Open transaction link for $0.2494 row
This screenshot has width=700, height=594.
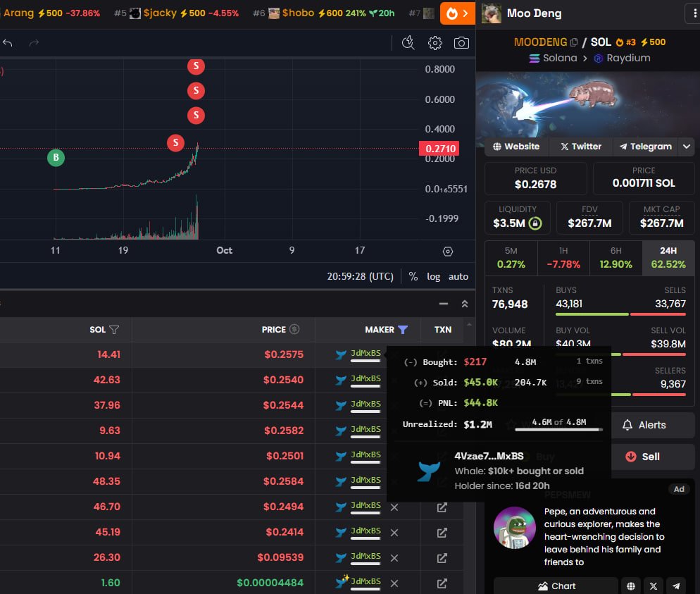pyautogui.click(x=442, y=507)
